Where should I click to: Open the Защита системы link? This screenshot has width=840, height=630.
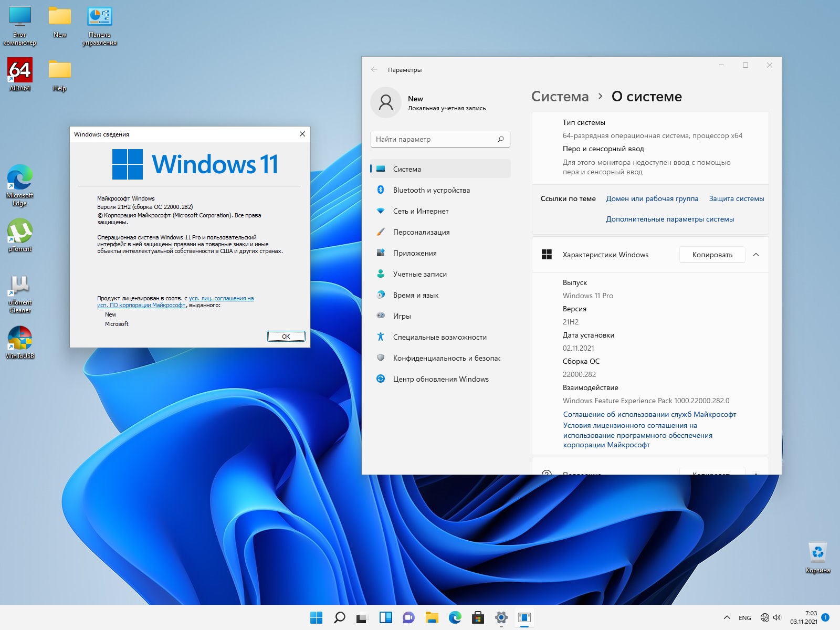point(736,198)
